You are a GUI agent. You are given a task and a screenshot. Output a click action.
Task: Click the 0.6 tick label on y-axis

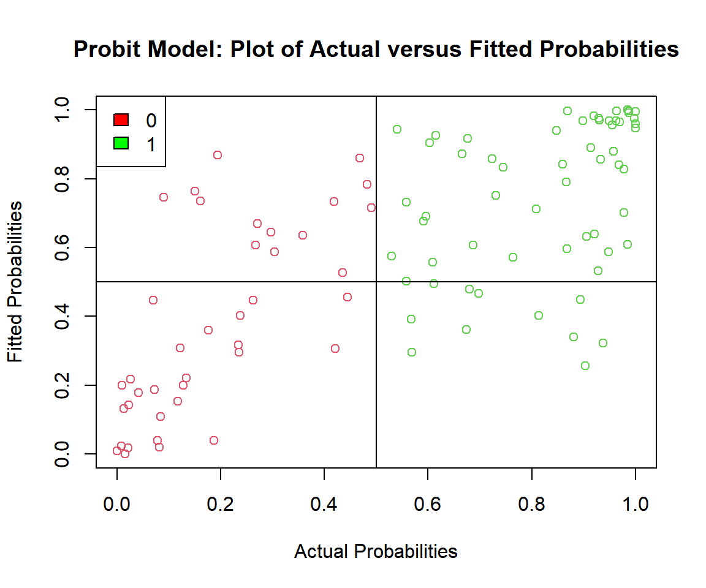click(61, 247)
